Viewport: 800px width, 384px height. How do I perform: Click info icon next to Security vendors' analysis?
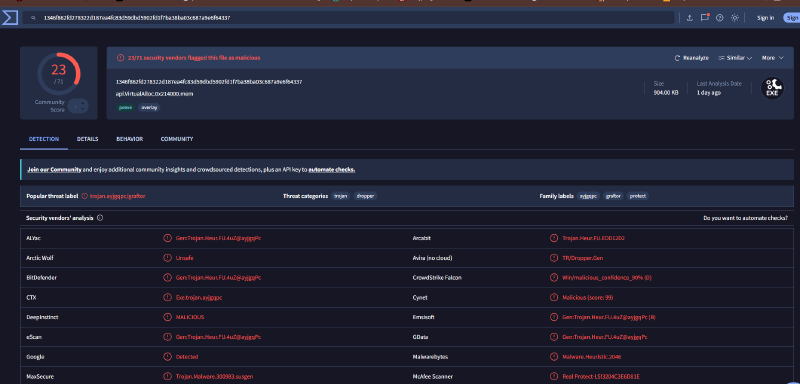(100, 218)
